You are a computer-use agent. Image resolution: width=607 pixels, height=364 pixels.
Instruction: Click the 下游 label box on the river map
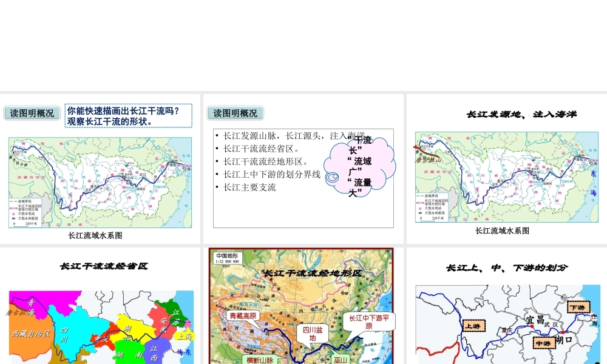578,307
